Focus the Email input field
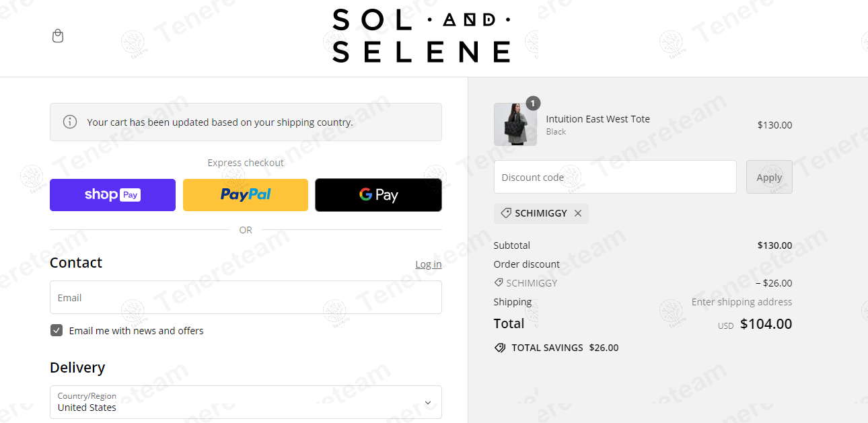 [x=246, y=297]
